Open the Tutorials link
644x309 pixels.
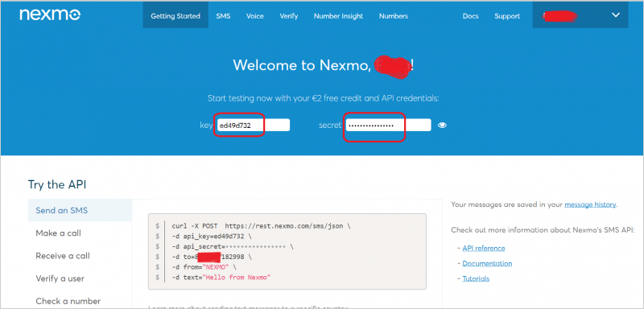[x=476, y=278]
